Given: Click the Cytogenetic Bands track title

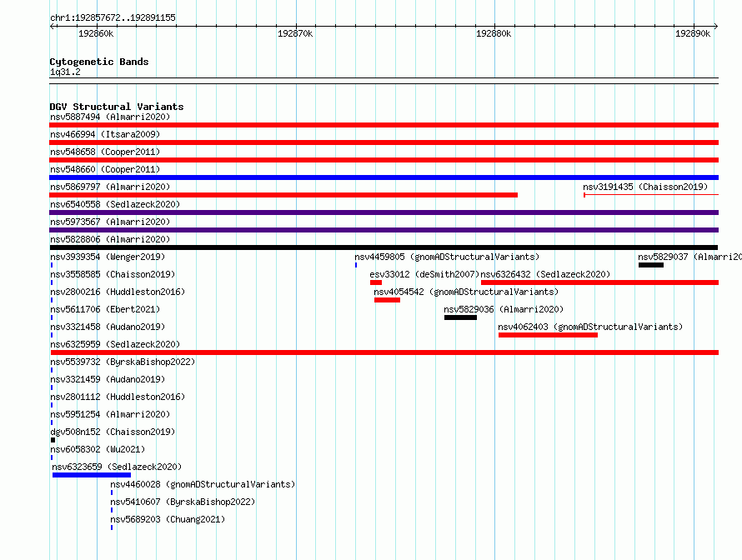Looking at the screenshot, I should point(99,62).
